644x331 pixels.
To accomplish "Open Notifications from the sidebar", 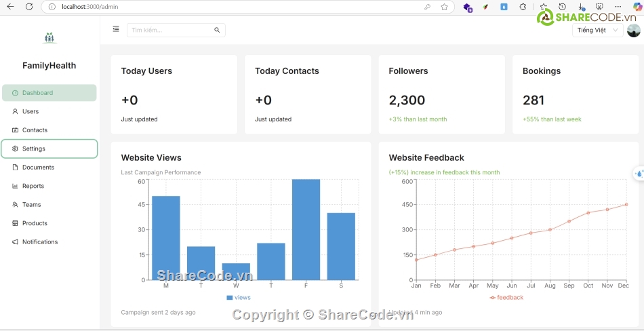I will click(x=39, y=241).
